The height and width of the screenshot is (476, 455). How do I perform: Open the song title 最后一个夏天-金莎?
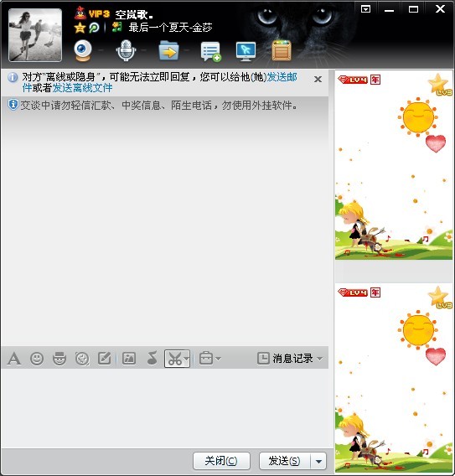click(x=170, y=28)
